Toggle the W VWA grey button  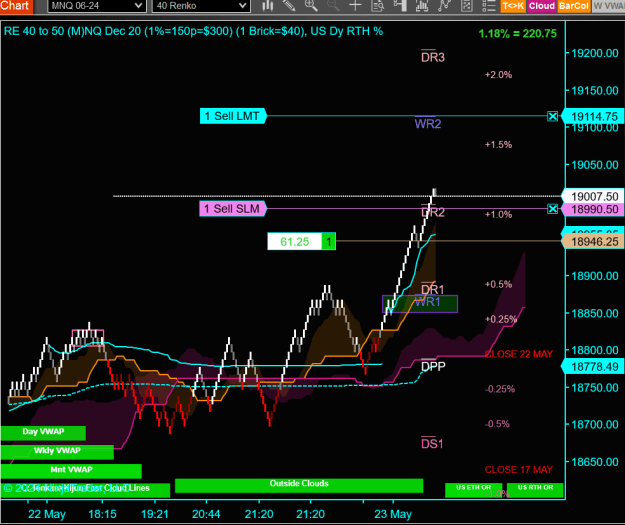pos(608,6)
